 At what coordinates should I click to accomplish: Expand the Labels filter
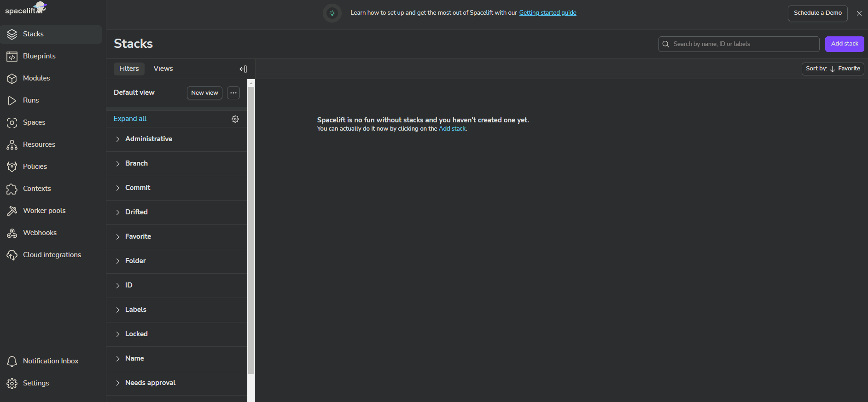click(x=177, y=310)
